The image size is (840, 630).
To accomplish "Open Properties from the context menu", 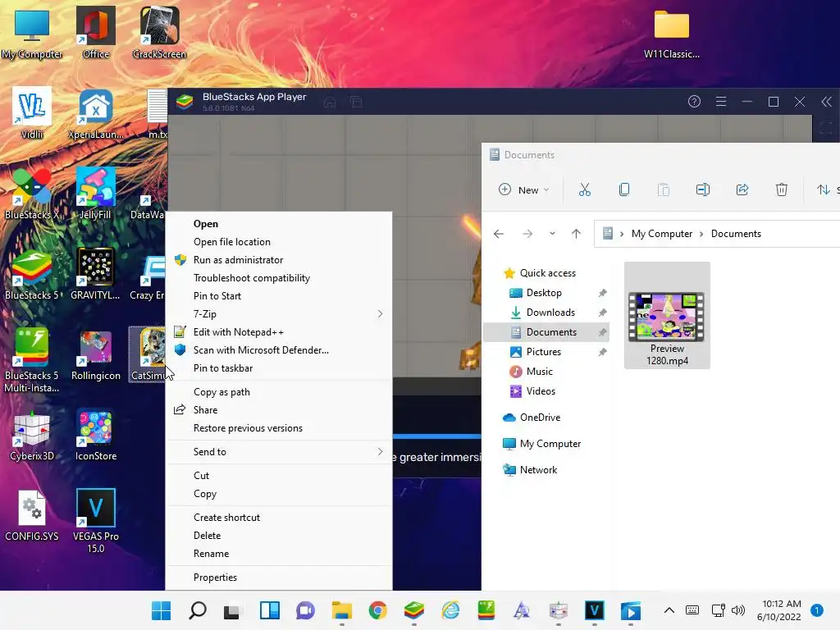I will (279, 577).
